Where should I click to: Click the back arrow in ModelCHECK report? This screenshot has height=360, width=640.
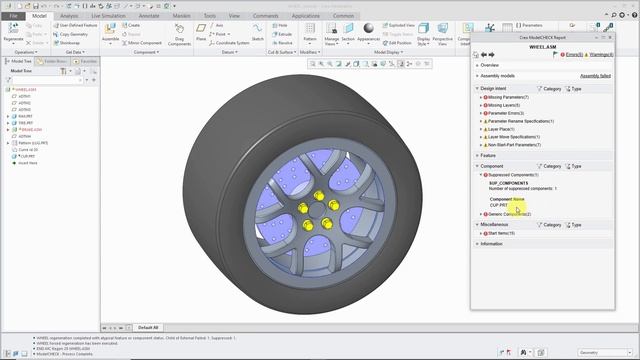[x=484, y=55]
